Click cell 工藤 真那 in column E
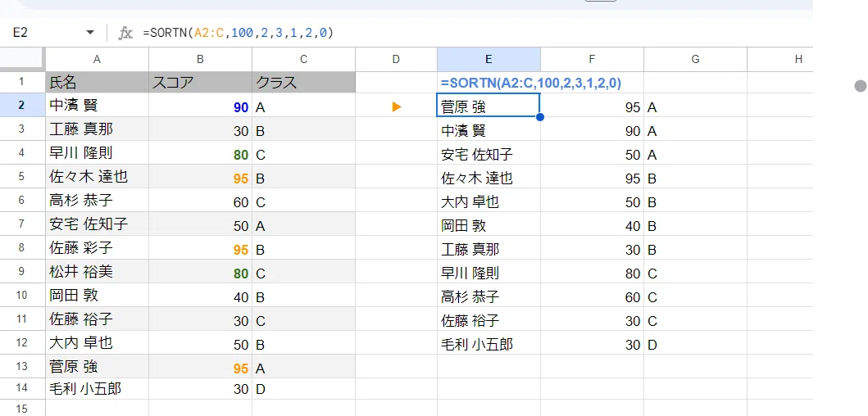 click(x=489, y=250)
